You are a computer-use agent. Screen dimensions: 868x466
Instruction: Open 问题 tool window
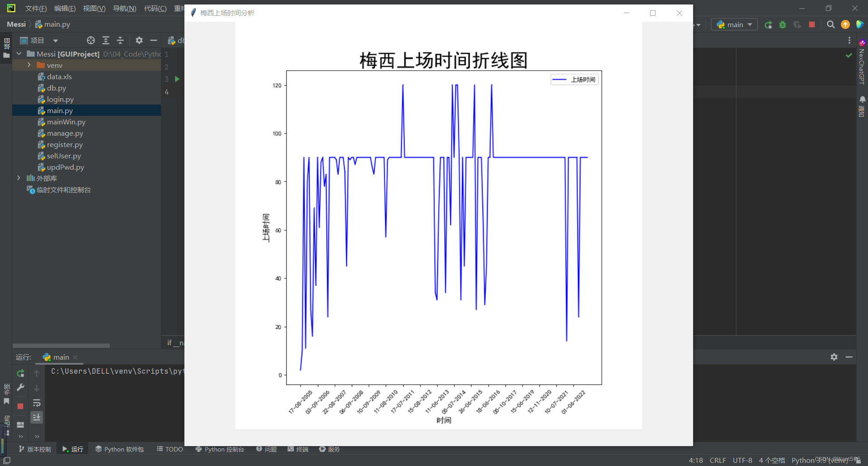coord(266,449)
